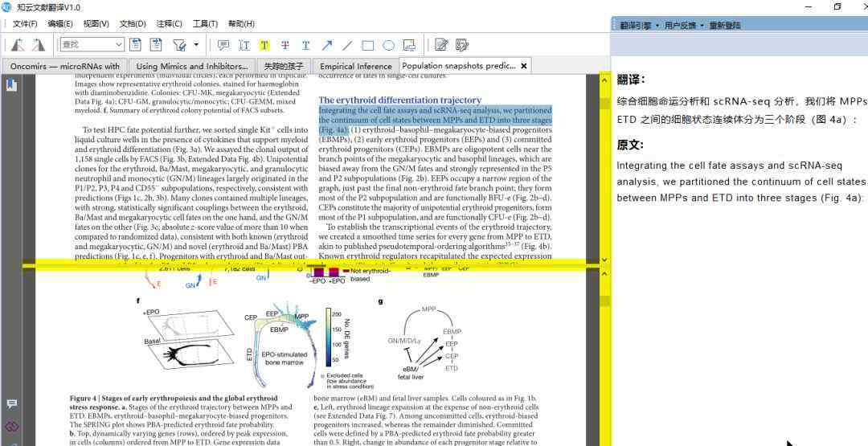Click the purple links icon in sidebar

(11, 426)
